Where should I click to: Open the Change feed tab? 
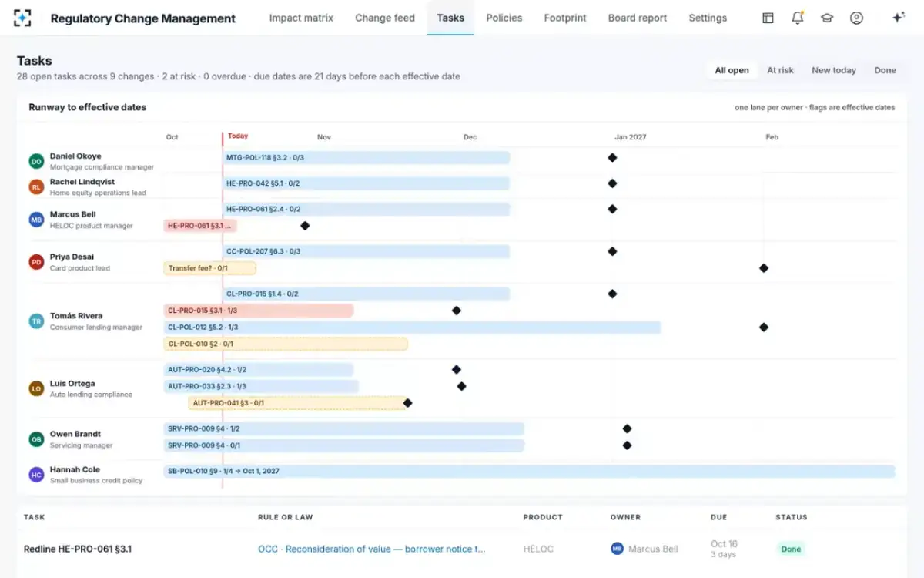click(385, 18)
